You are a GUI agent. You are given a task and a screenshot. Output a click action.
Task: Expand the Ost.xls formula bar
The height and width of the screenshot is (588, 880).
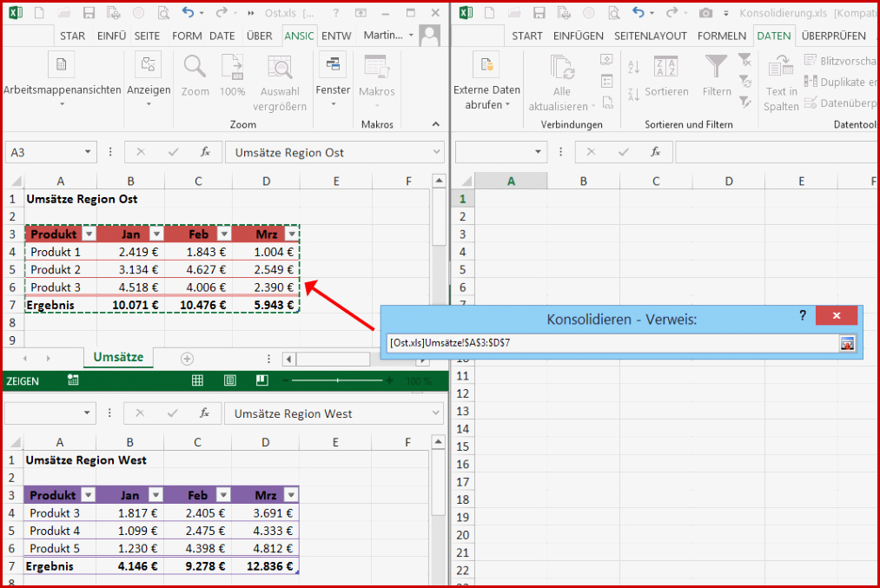coord(437,152)
